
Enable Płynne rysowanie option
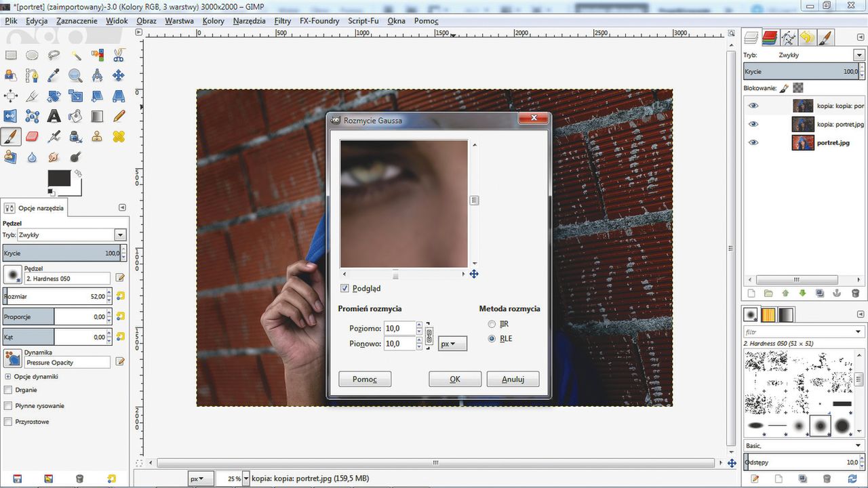coord(8,406)
